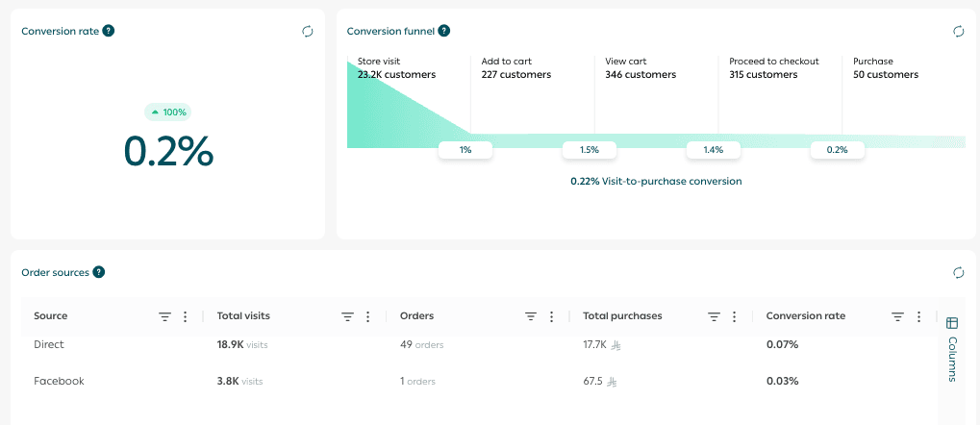Filter the Orders column
Screen dimensions: 980x425
530,316
